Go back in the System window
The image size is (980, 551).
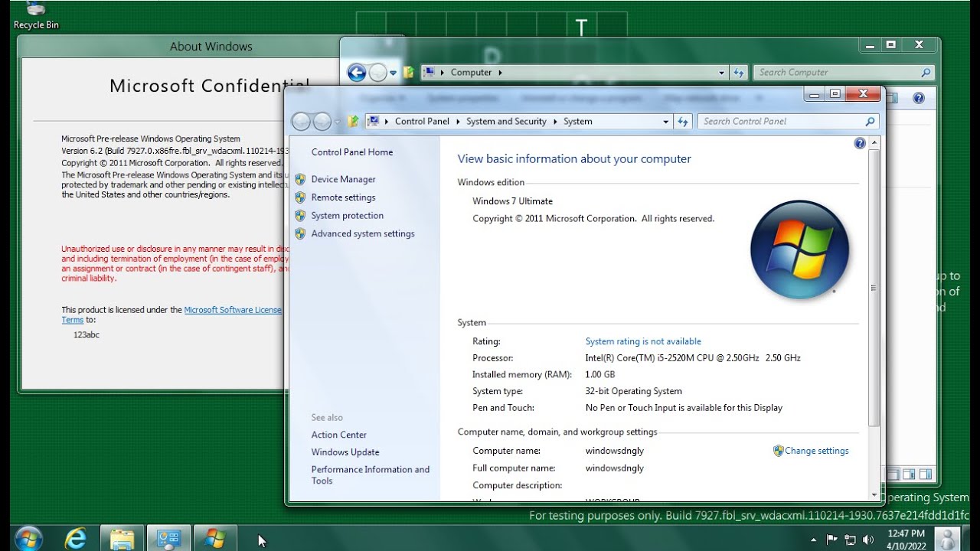coord(301,121)
